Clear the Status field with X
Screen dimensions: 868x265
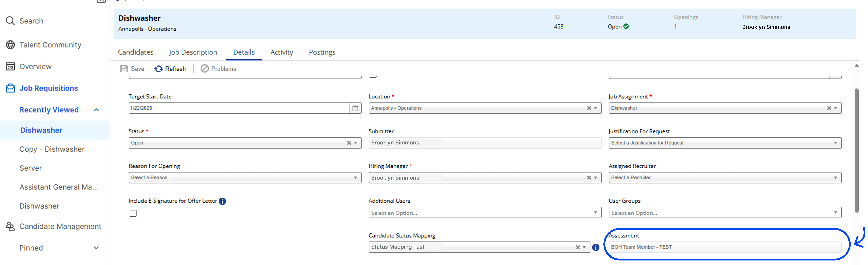(349, 143)
